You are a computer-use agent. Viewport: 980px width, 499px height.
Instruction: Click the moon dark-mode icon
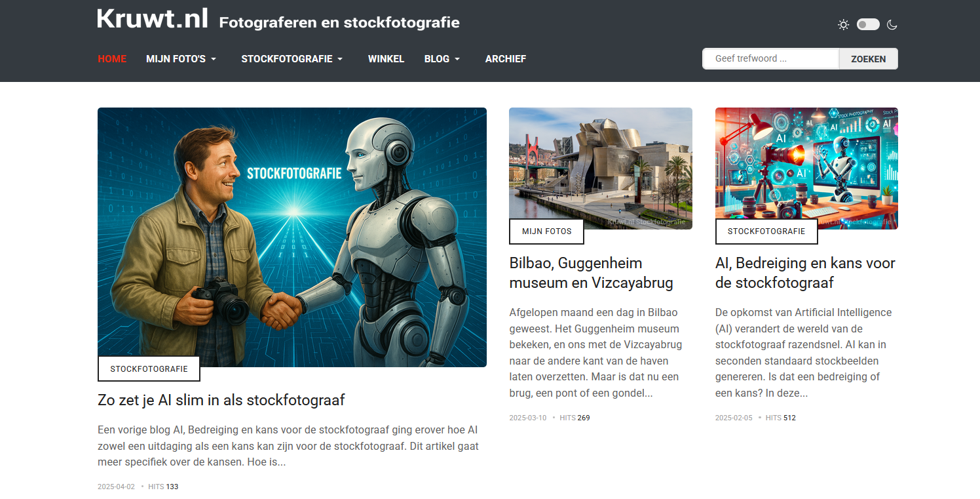(892, 25)
